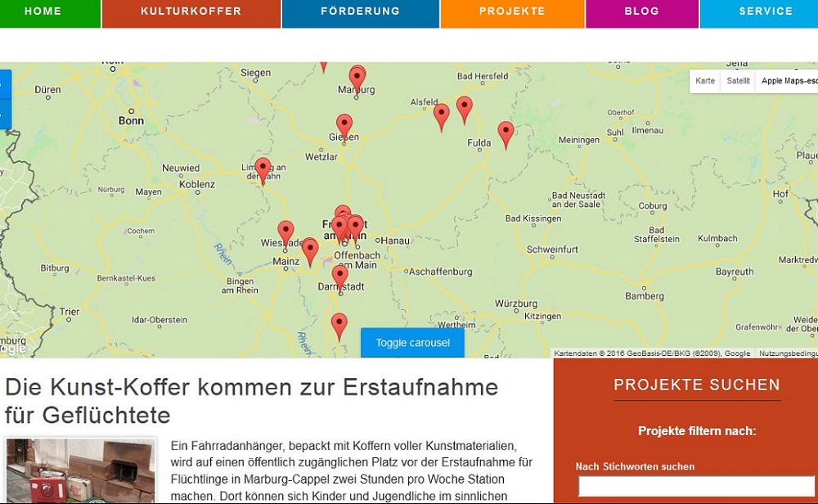Select the map pin on Gießen
The height and width of the screenshot is (504, 818).
coord(344,126)
